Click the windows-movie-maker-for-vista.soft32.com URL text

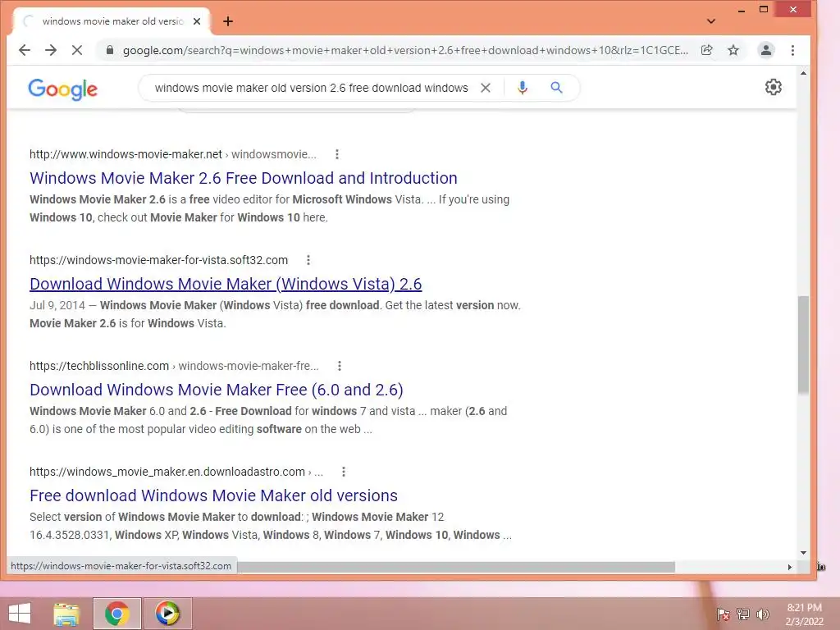pos(158,260)
